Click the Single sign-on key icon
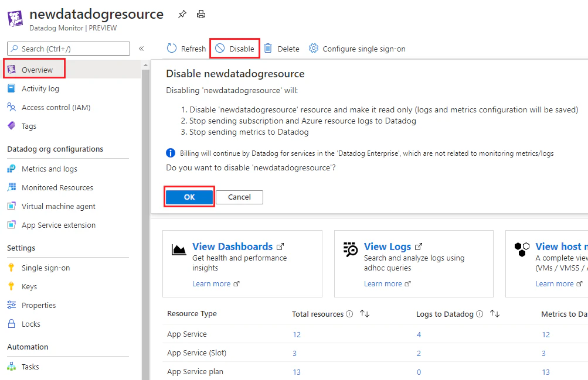This screenshot has width=588, height=380. point(11,268)
